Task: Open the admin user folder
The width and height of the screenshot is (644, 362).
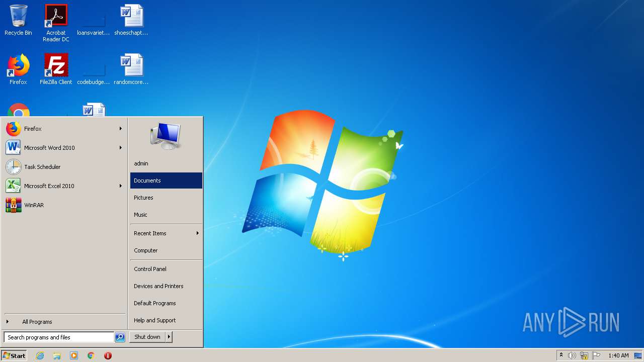Action: click(166, 163)
